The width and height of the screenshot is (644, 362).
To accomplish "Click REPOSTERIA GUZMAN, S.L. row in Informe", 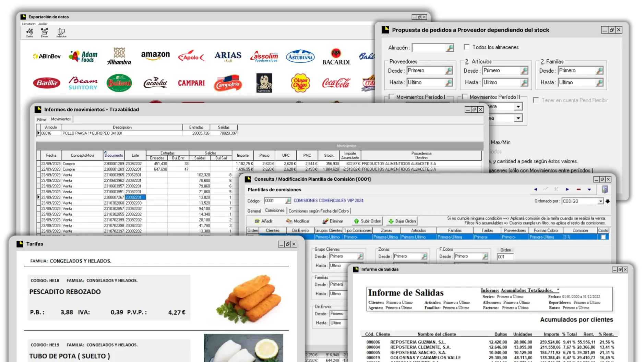I will [490, 342].
